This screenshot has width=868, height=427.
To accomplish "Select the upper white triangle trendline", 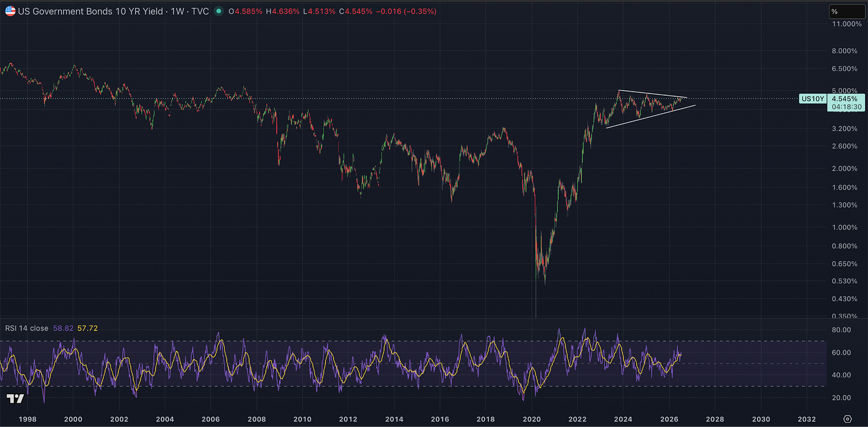I will (653, 94).
